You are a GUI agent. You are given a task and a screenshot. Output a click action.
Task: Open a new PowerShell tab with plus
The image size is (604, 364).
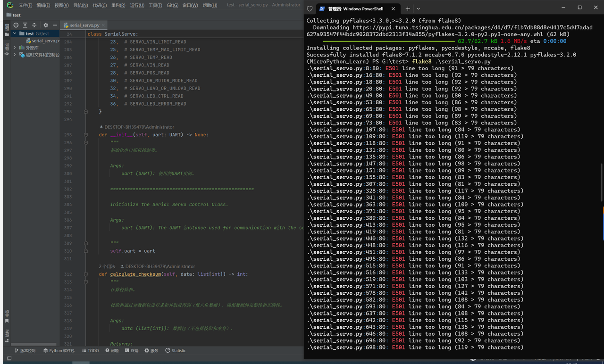tap(408, 8)
